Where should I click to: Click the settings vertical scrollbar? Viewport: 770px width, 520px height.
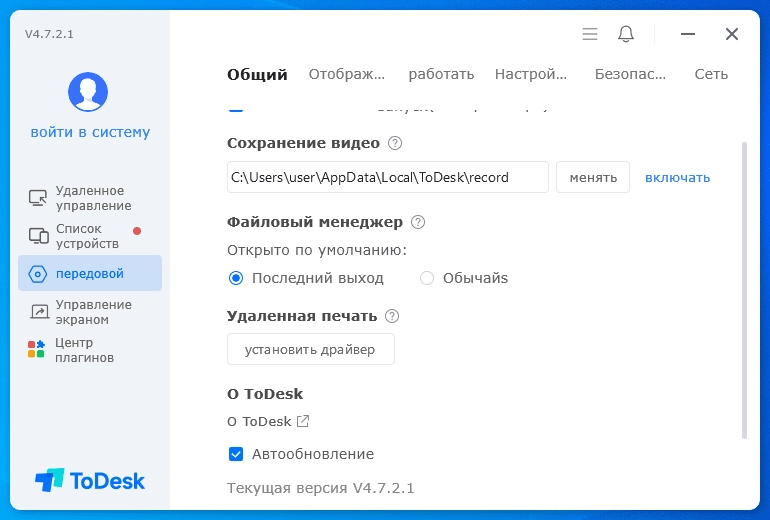pos(744,291)
